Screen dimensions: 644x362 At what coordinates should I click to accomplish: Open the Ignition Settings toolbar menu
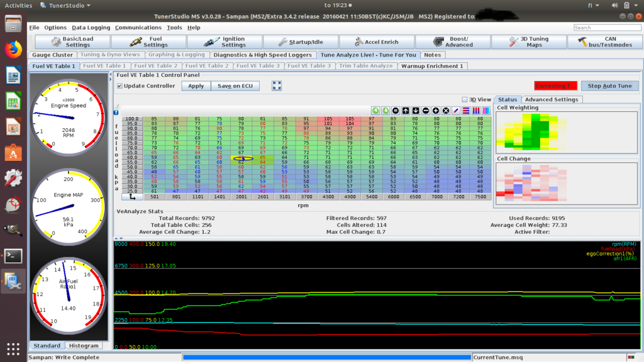[225, 42]
